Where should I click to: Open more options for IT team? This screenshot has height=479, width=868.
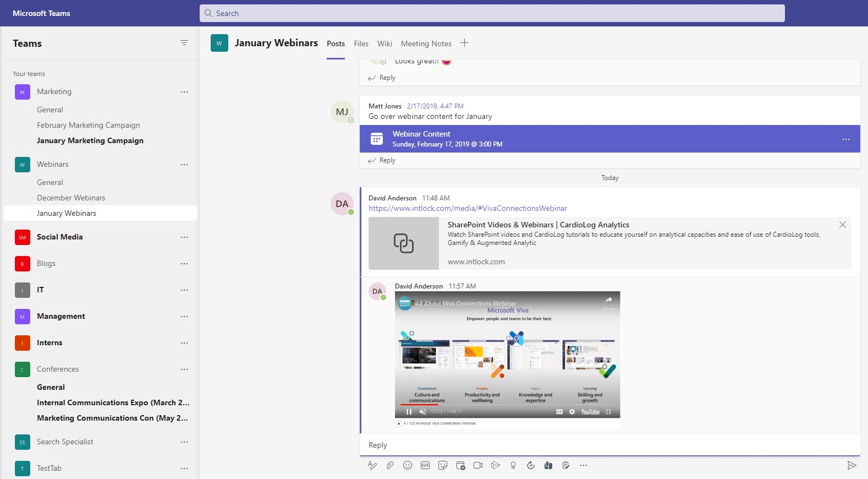click(184, 290)
